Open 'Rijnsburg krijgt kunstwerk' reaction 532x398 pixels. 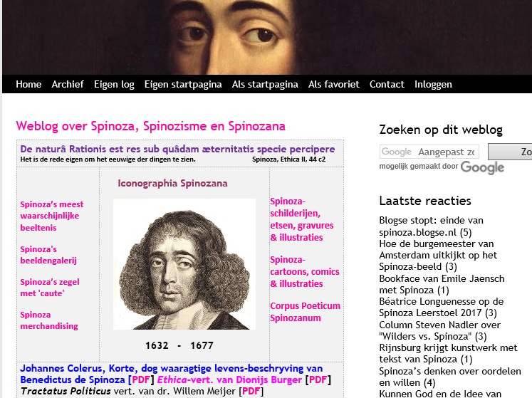pos(448,353)
